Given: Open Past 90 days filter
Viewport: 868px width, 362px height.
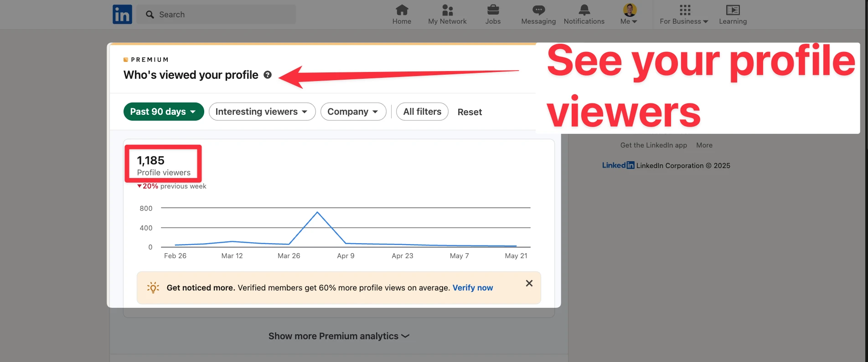Looking at the screenshot, I should (x=164, y=112).
